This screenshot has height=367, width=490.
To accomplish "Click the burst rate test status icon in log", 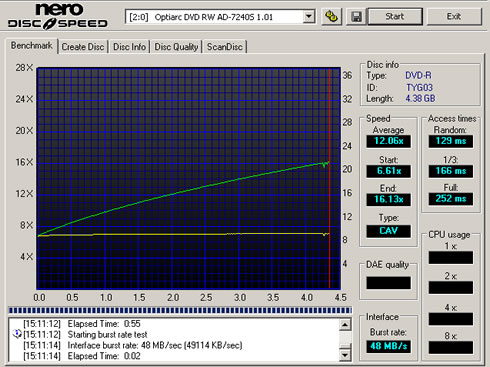I will pos(17,334).
